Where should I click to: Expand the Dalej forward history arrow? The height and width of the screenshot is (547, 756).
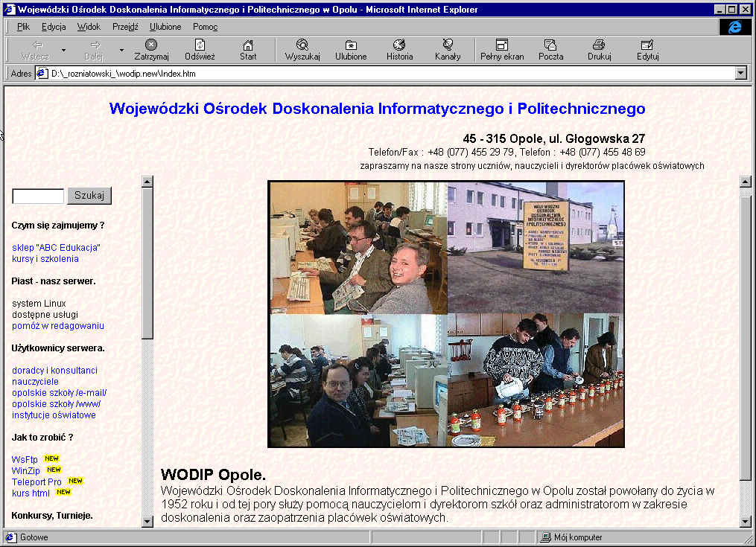point(121,51)
